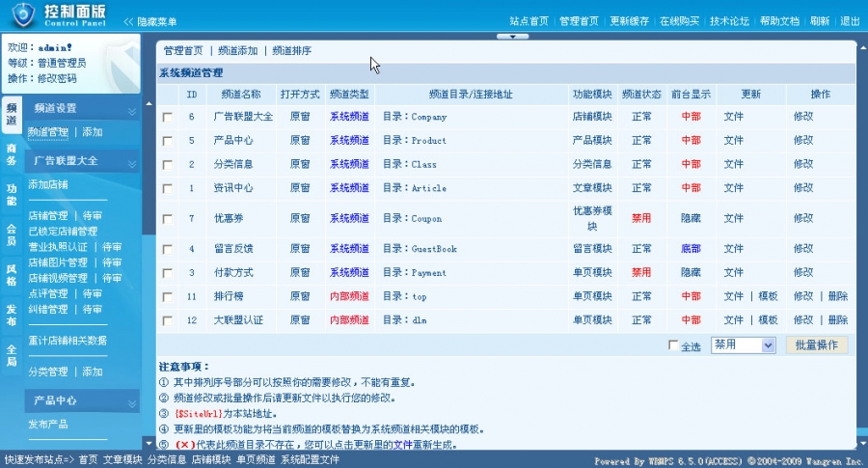Click the 禁用 status of 优惠券 row
The width and height of the screenshot is (868, 468).
[641, 218]
